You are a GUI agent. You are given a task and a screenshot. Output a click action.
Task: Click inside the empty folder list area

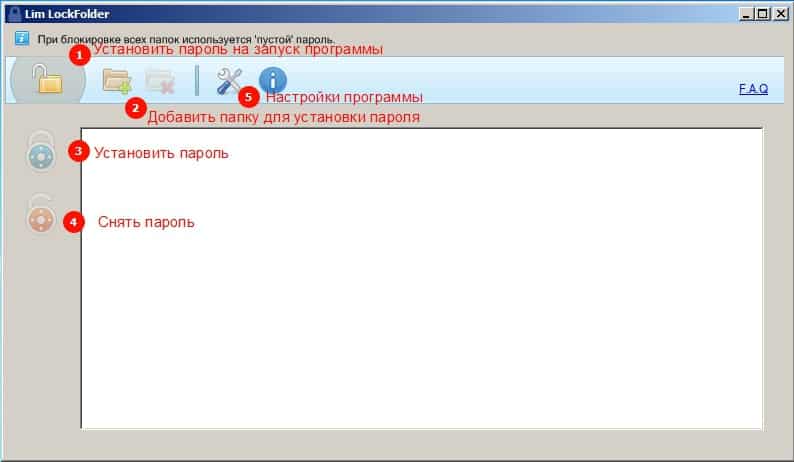click(421, 279)
